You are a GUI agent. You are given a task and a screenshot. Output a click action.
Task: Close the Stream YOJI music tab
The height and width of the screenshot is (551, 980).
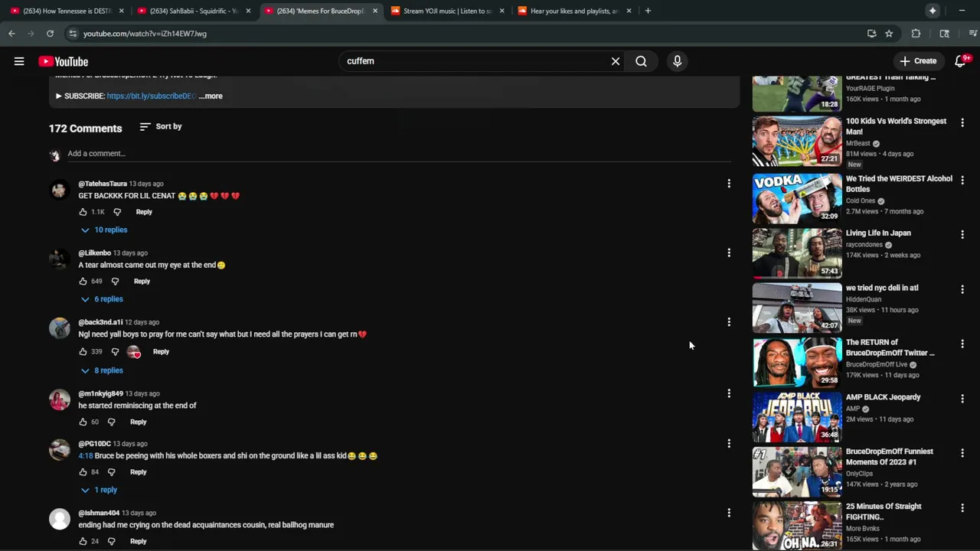[501, 11]
